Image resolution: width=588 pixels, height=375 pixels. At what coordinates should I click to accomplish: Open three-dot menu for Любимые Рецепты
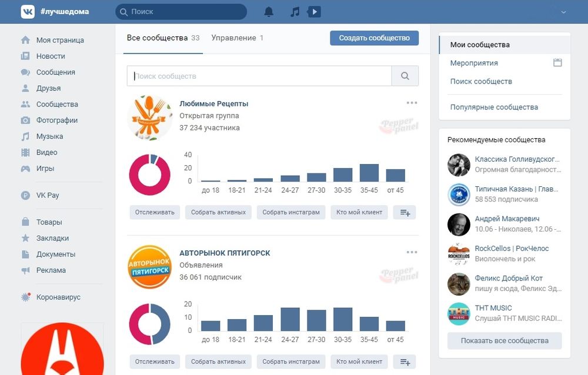pos(412,103)
